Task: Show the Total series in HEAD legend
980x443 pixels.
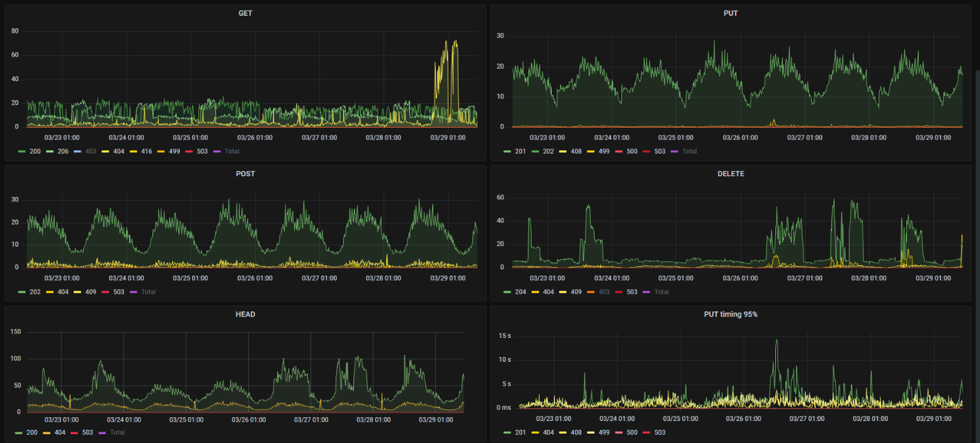Action: coord(118,432)
